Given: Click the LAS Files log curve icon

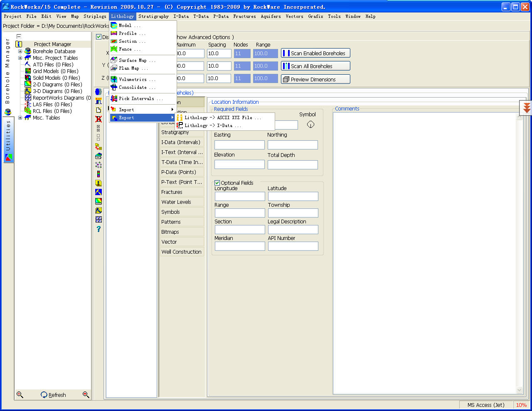Looking at the screenshot, I should coord(28,104).
